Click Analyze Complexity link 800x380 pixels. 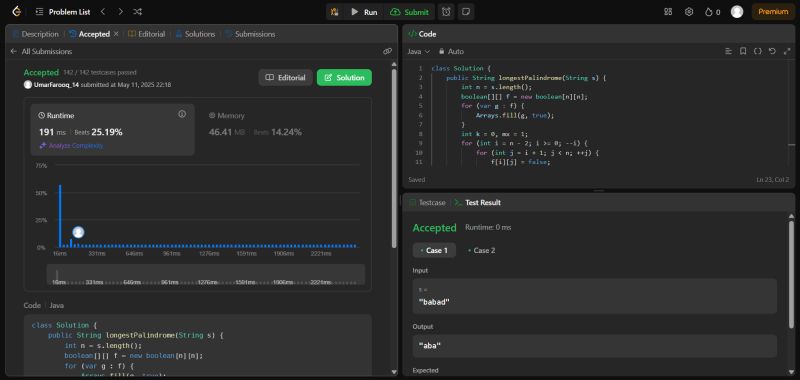pos(71,145)
